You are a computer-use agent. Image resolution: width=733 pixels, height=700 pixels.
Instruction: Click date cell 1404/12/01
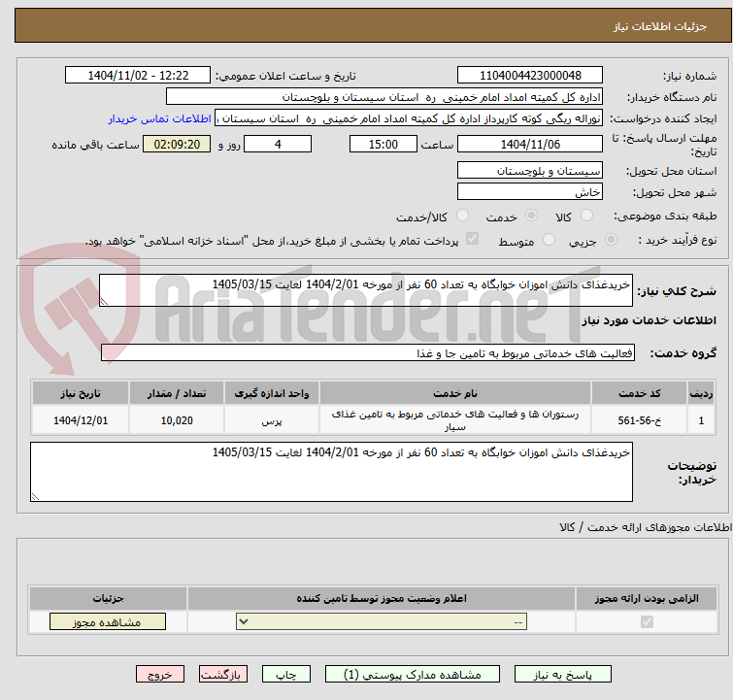tap(81, 420)
